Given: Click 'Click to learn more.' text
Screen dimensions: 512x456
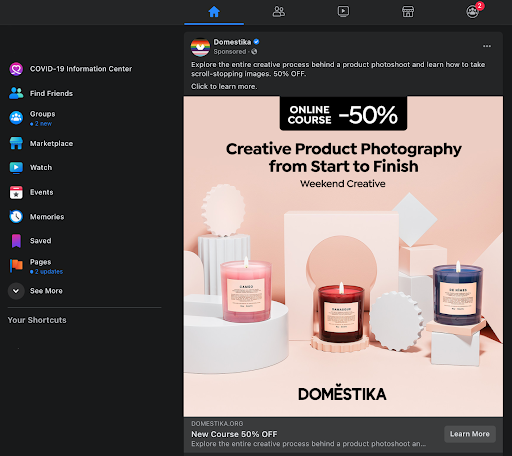Looking at the screenshot, I should click(x=224, y=87).
